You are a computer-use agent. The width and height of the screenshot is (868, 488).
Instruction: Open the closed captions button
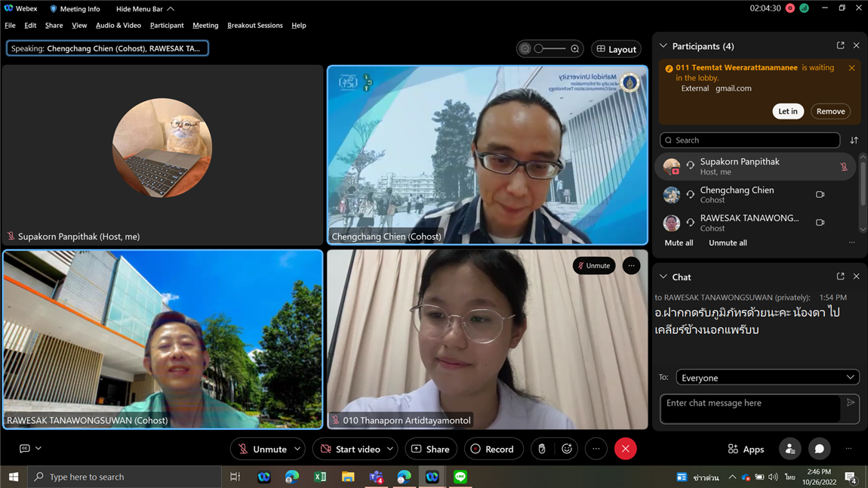pos(25,449)
